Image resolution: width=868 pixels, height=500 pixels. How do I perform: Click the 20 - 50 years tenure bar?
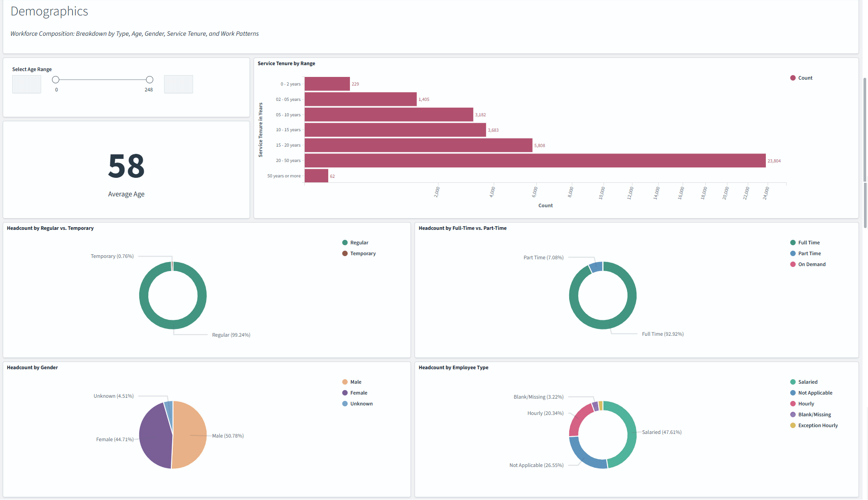[x=533, y=160]
